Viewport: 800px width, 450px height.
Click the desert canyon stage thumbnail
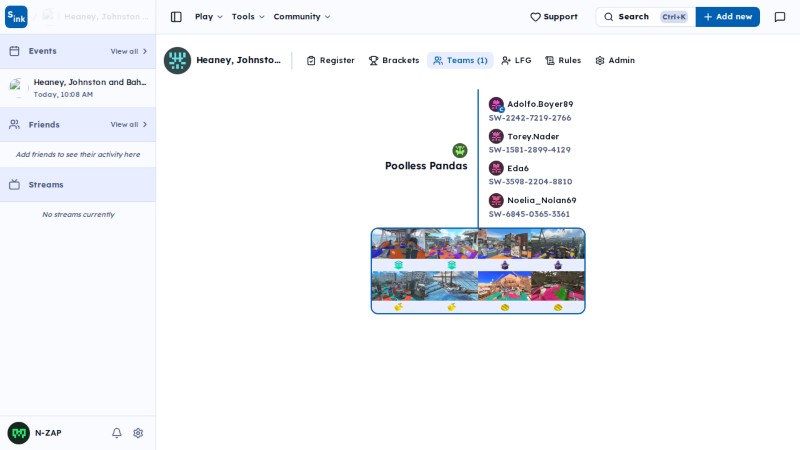[505, 286]
